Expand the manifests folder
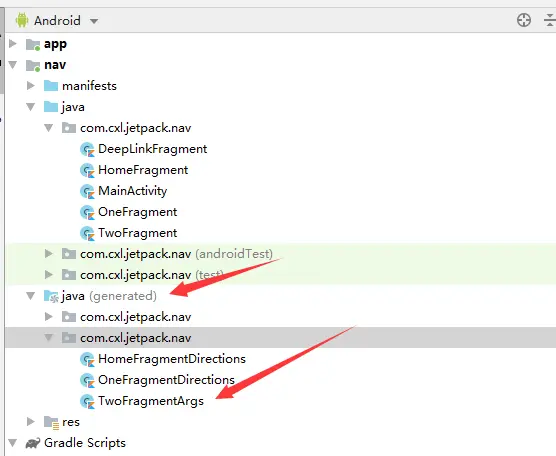556x456 pixels. 31,86
